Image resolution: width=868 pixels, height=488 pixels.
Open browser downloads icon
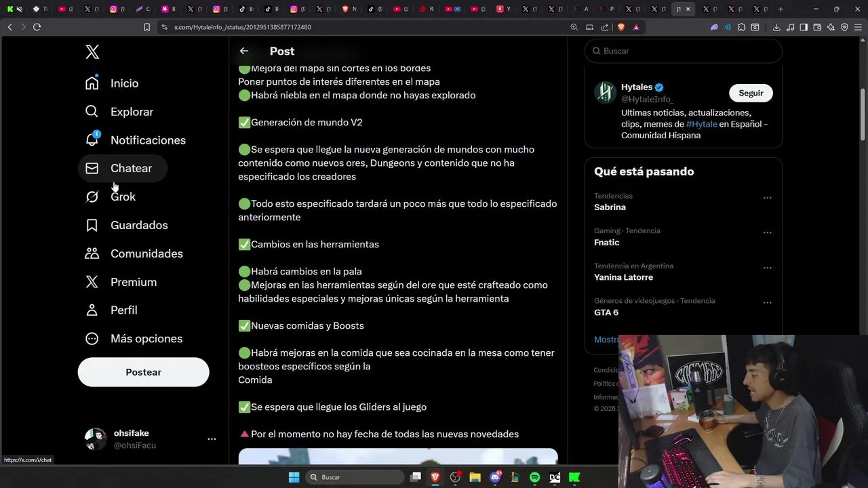(776, 27)
